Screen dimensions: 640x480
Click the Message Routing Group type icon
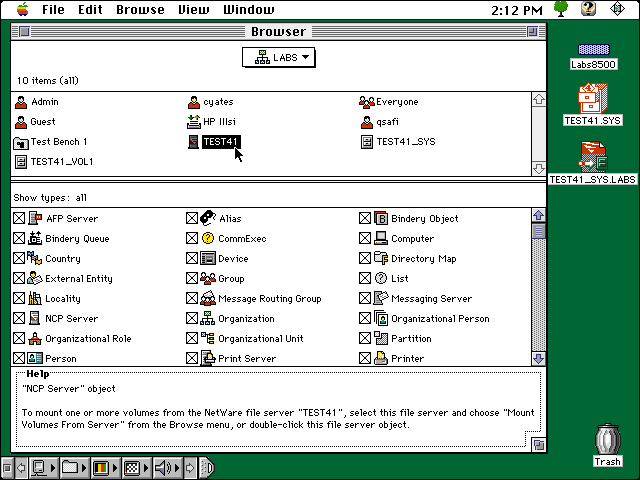(x=208, y=298)
